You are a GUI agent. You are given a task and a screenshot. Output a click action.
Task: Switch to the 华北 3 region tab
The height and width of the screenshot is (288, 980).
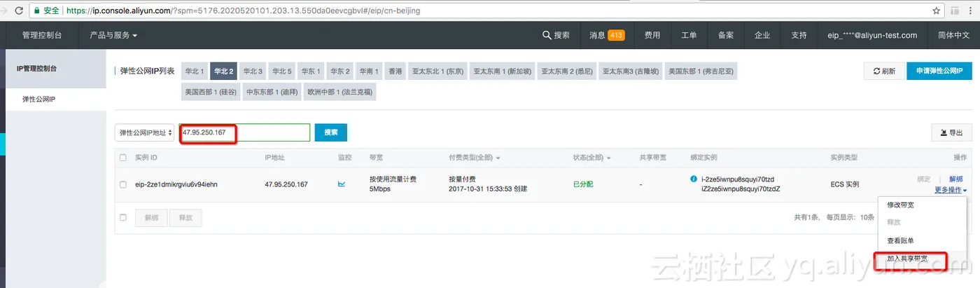click(253, 71)
